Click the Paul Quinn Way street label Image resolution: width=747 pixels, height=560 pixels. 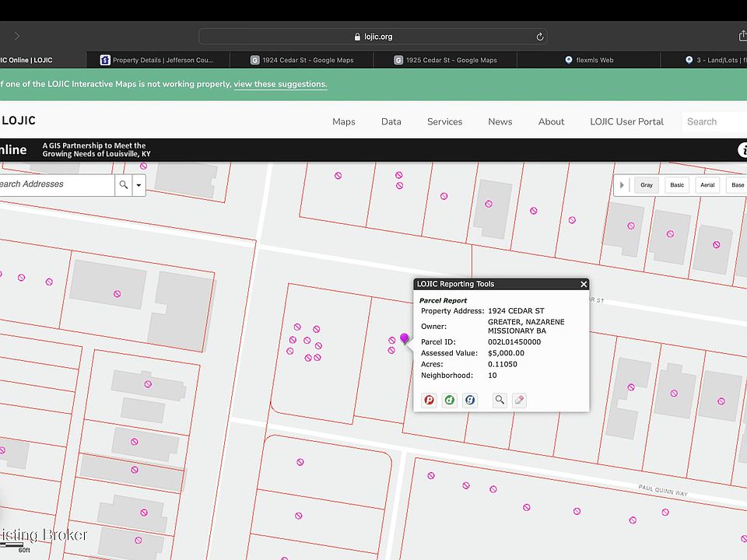663,491
